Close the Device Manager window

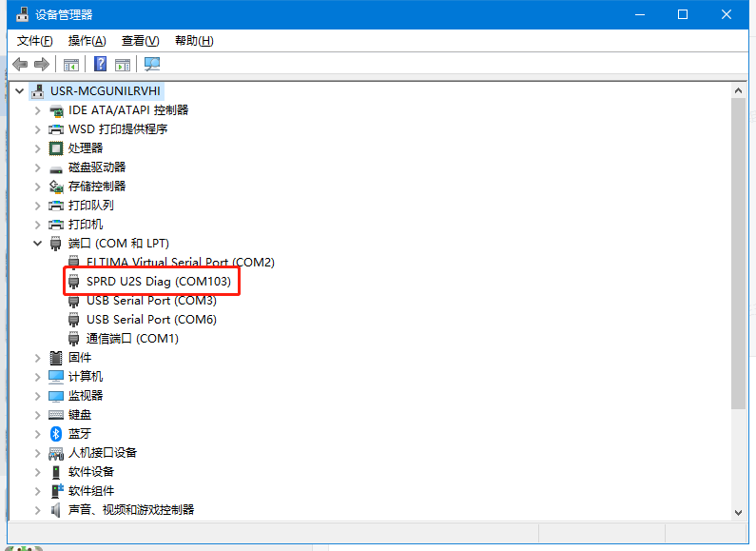[727, 14]
